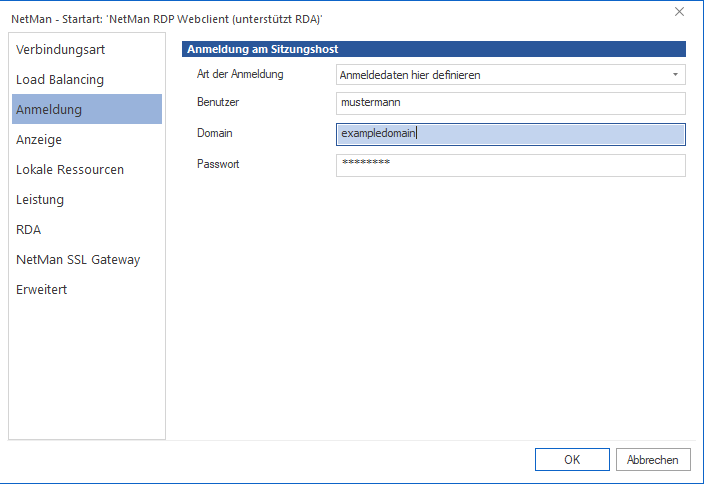The image size is (704, 484).
Task: Cancel with the Abbrechen button
Action: click(653, 459)
